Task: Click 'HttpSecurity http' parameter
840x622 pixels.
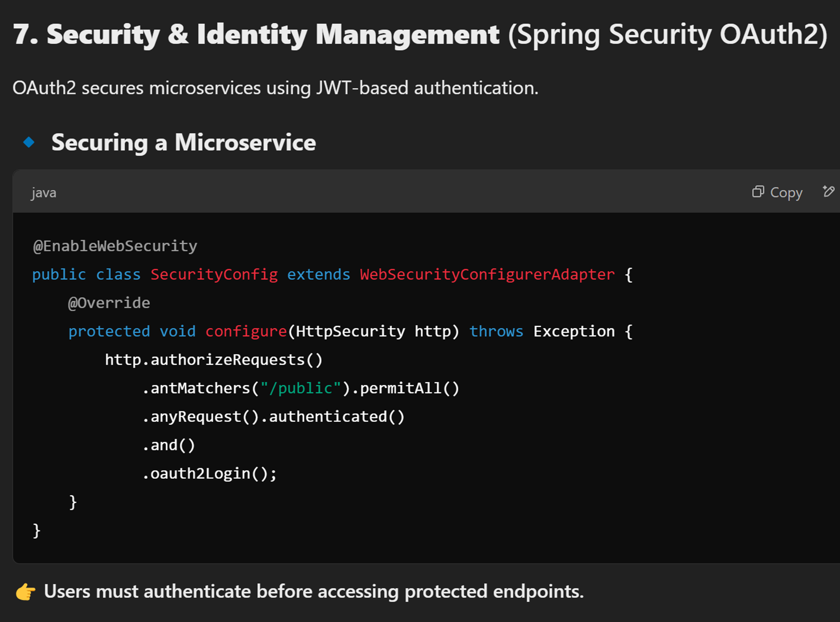Action: pos(373,331)
